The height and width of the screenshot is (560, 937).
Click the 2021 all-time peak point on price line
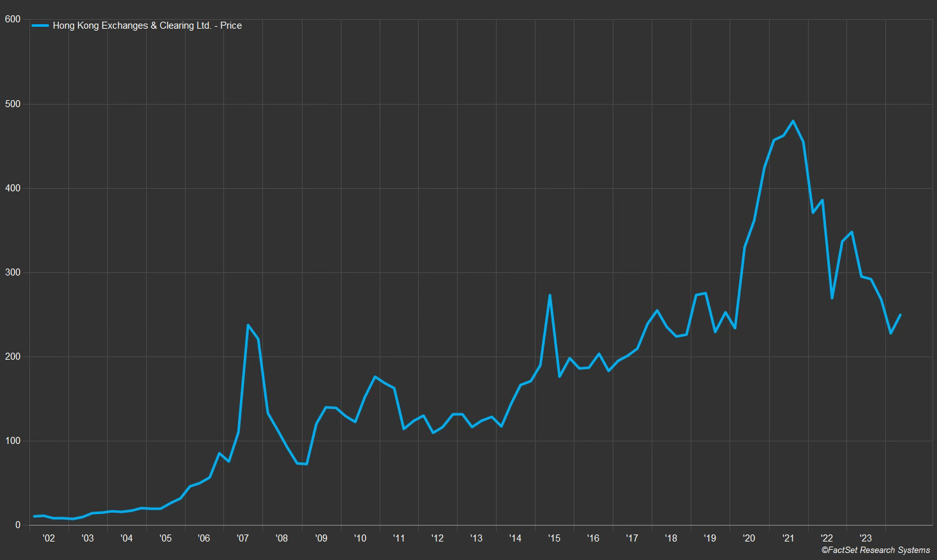click(793, 121)
